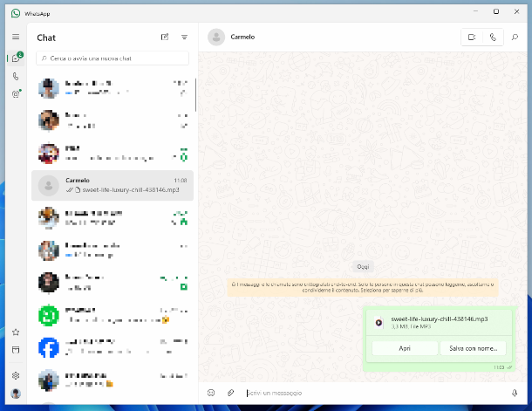Click the Oggi date label
Screen dimensions: 532x411
(363, 267)
